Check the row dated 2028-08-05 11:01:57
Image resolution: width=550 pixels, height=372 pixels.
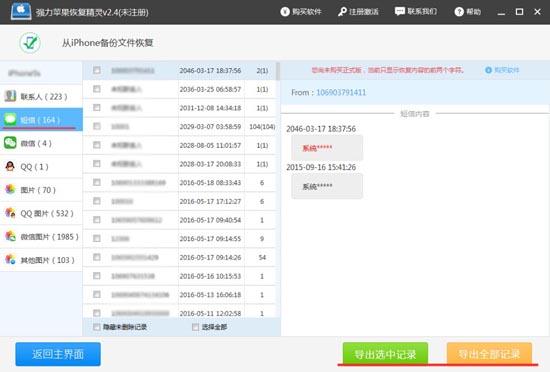point(97,145)
